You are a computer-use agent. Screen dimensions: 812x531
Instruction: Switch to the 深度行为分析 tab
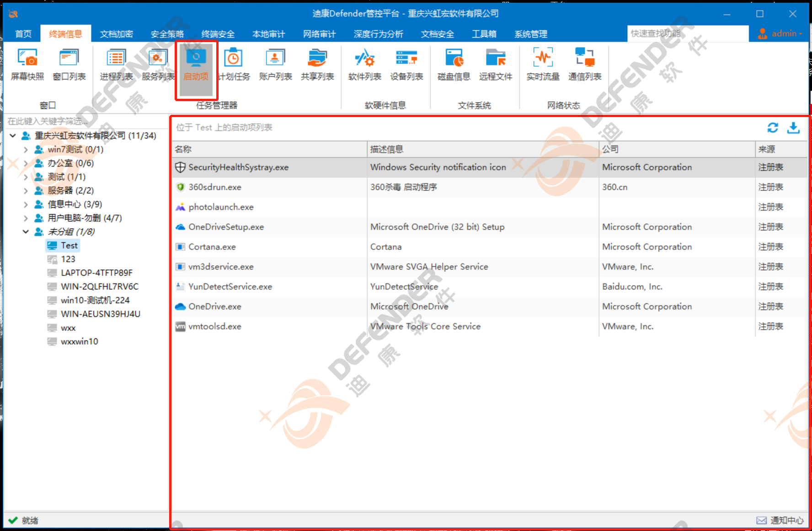coord(379,34)
